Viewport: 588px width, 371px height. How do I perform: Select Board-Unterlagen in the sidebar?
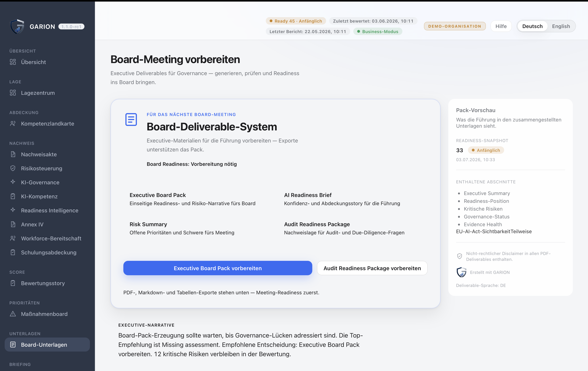(x=47, y=345)
